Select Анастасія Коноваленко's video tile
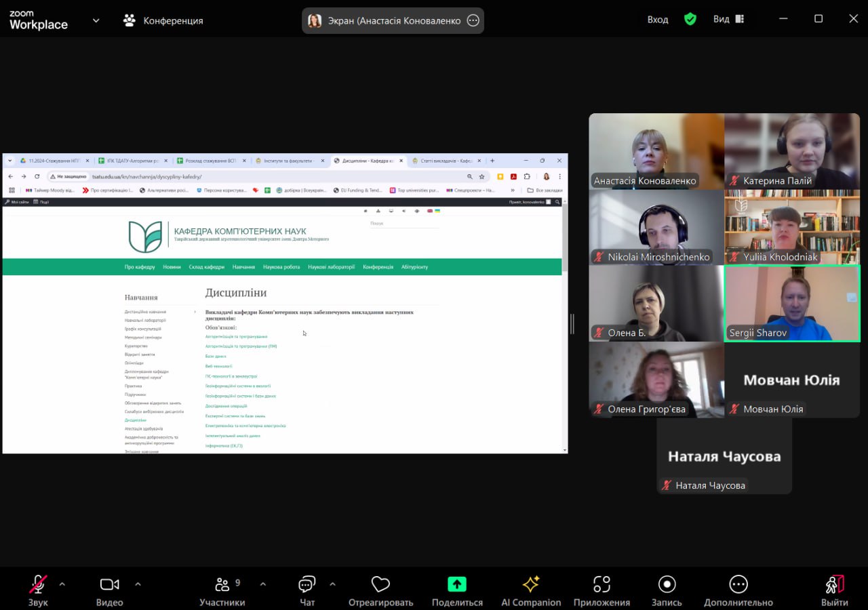The height and width of the screenshot is (610, 868). pyautogui.click(x=656, y=151)
